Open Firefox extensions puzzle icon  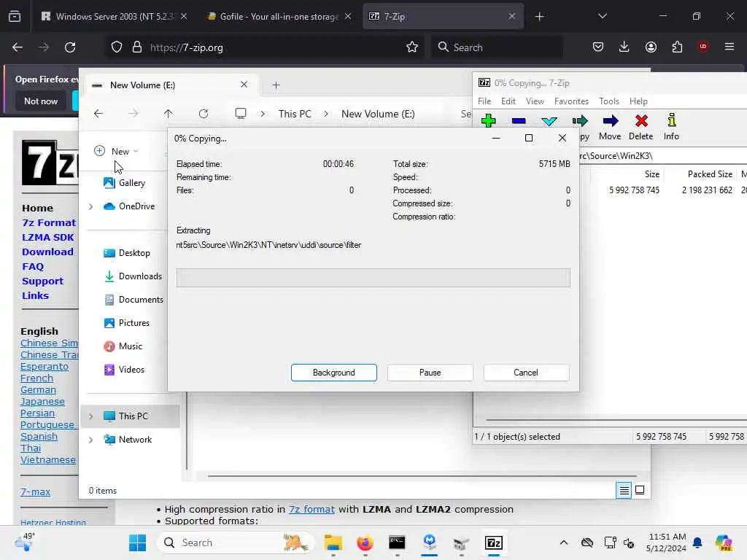click(677, 47)
